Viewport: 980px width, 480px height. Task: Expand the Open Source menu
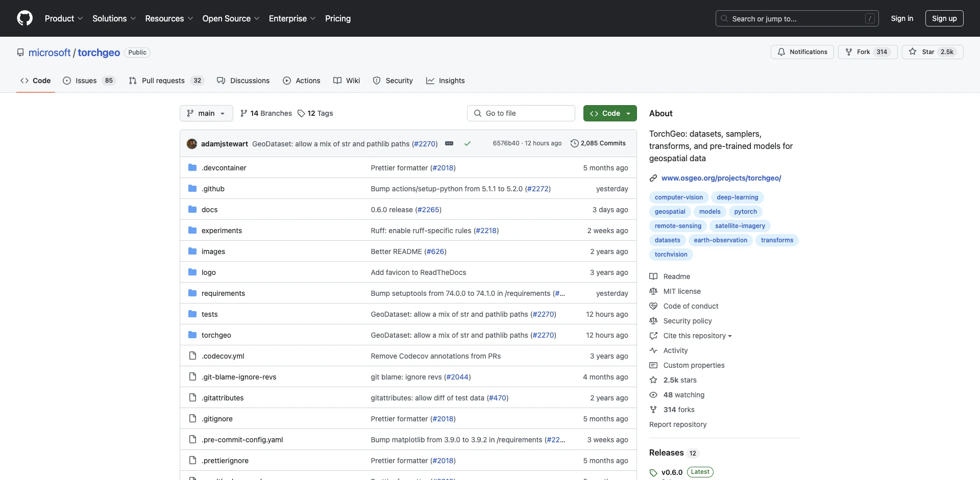[x=231, y=18]
